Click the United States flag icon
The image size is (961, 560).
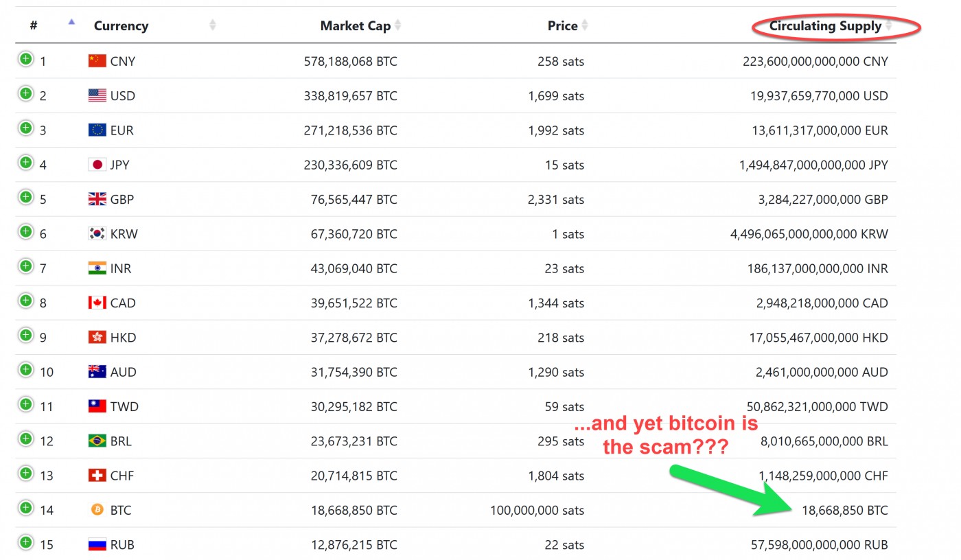[97, 95]
